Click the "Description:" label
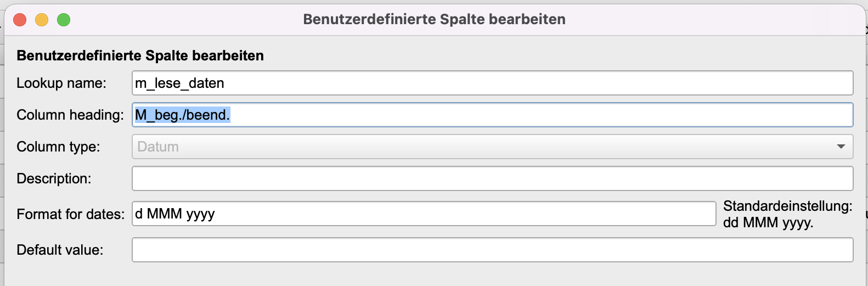This screenshot has width=868, height=286. pos(54,178)
